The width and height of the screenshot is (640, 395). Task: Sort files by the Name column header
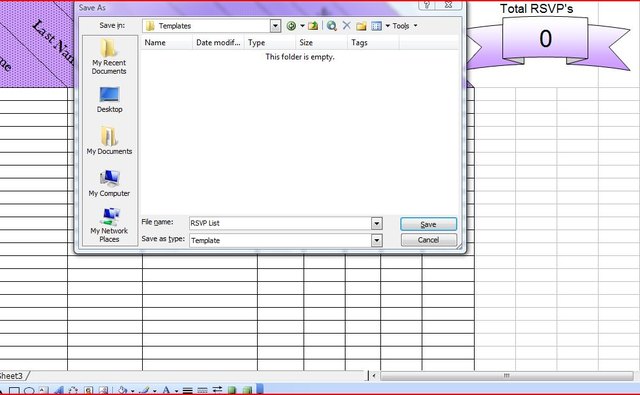pyautogui.click(x=166, y=42)
